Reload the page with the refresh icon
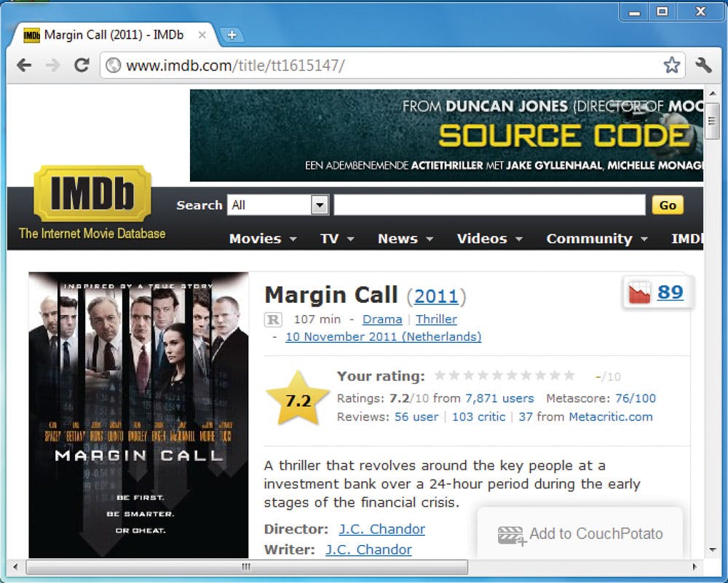728x583 pixels. (82, 65)
